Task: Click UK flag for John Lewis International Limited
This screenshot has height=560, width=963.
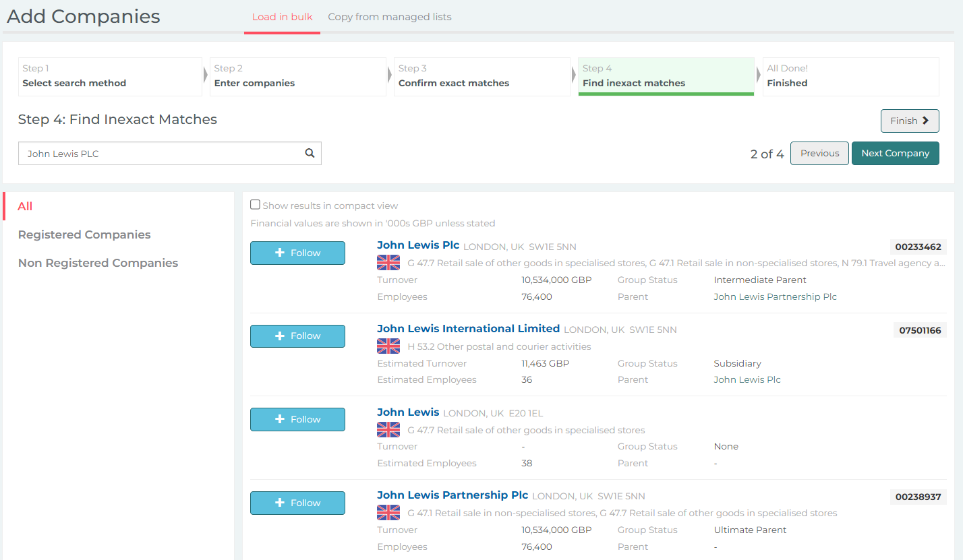Action: point(388,346)
